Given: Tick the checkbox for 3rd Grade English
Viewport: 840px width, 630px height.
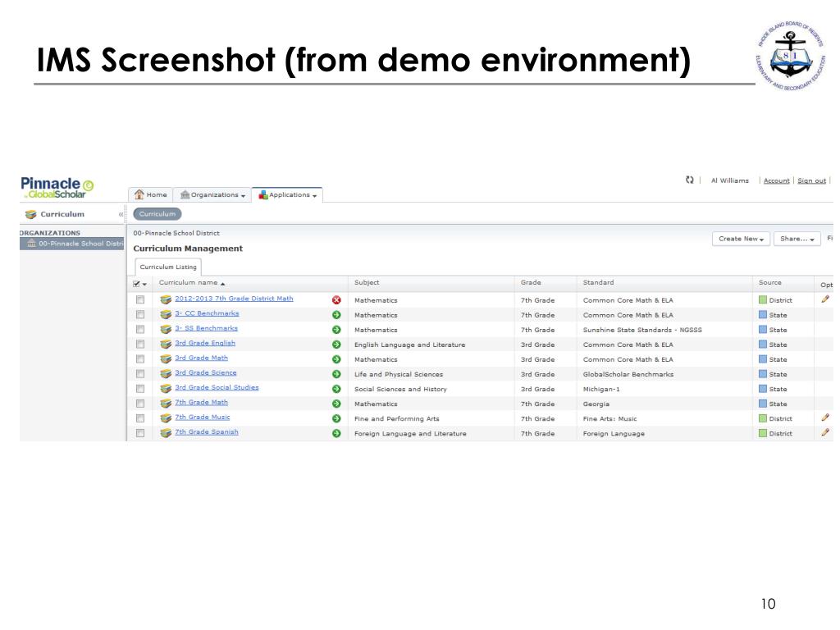Looking at the screenshot, I should 140,344.
